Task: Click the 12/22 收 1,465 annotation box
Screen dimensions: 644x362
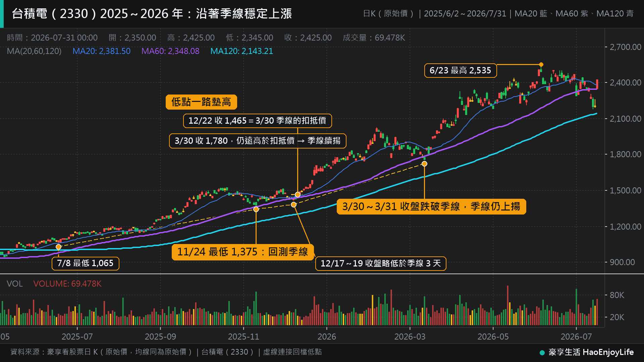Action: coord(257,121)
